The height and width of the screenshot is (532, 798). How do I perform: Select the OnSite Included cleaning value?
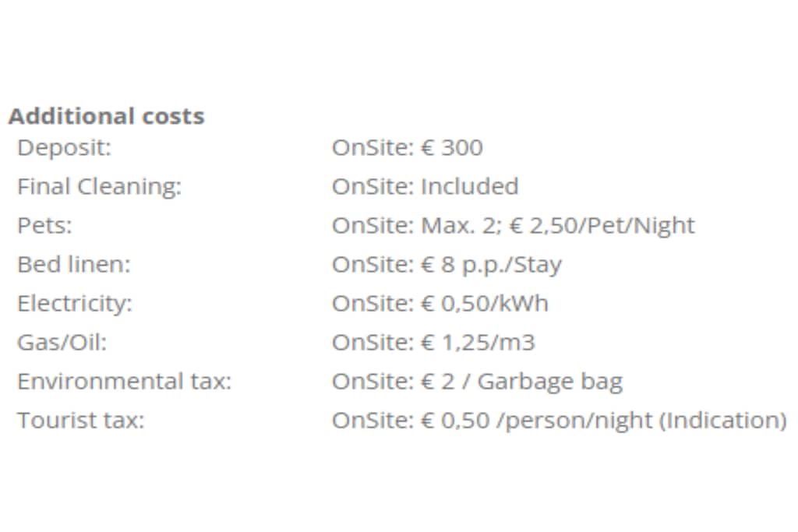[x=425, y=187]
